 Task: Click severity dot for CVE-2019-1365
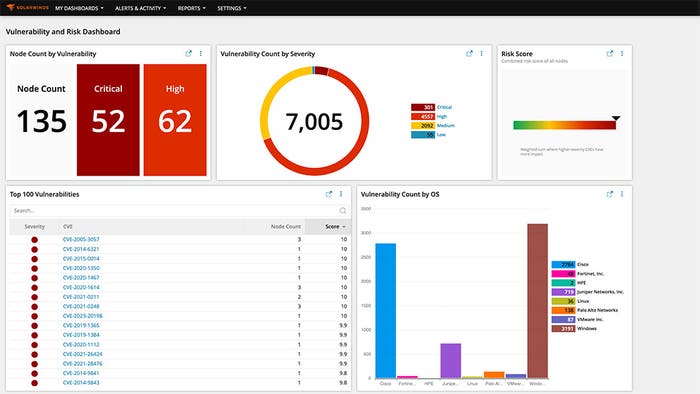coord(34,326)
